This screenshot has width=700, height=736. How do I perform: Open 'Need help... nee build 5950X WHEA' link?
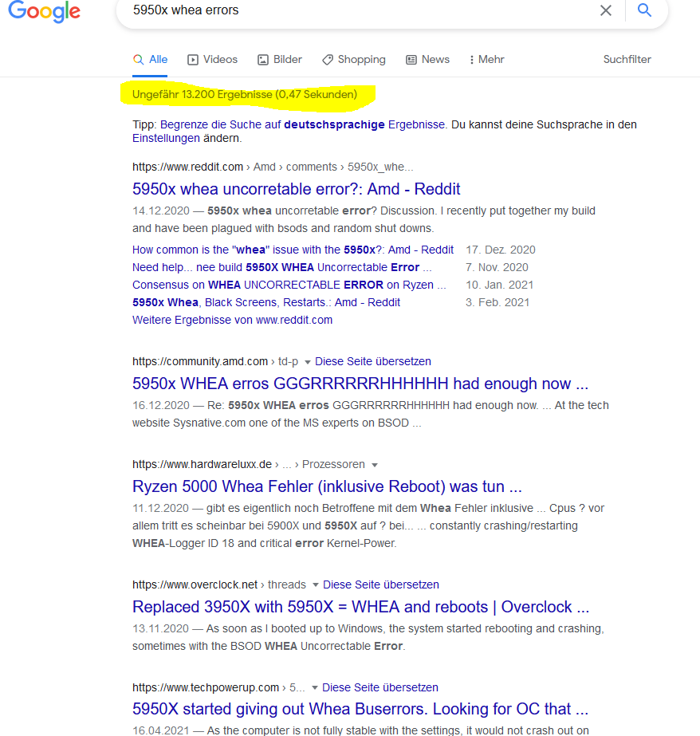point(281,268)
